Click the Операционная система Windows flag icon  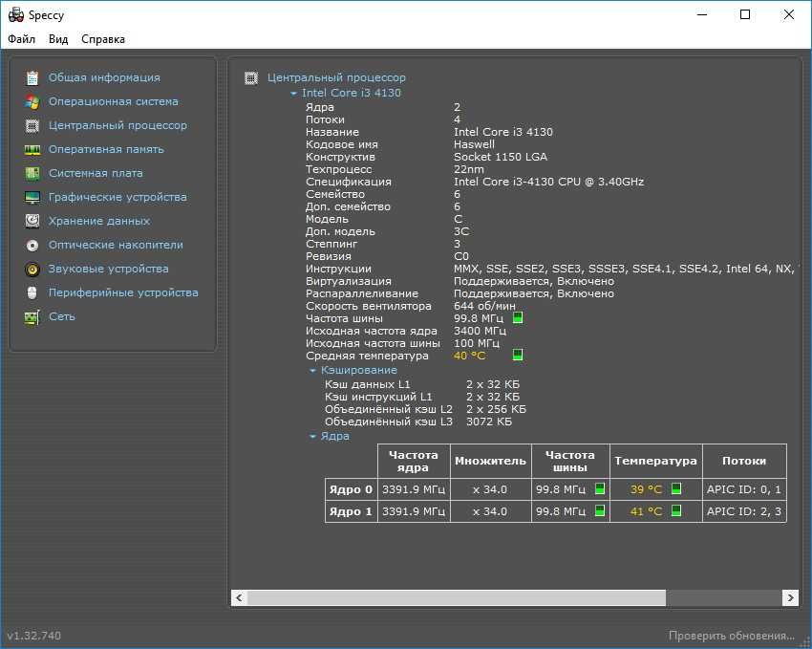pos(32,101)
